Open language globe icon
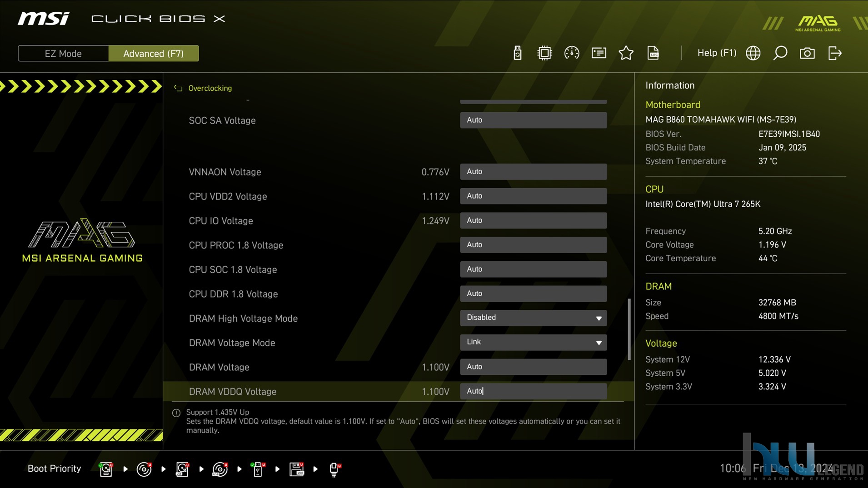This screenshot has width=868, height=488. coord(753,53)
